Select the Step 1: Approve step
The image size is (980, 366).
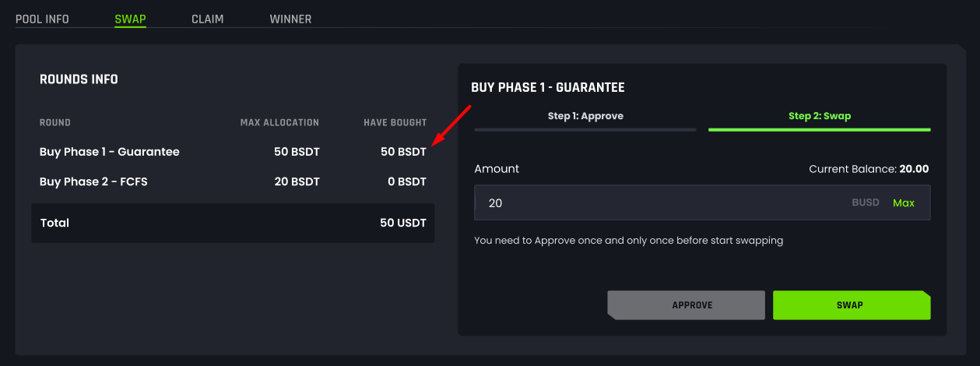pyautogui.click(x=585, y=116)
